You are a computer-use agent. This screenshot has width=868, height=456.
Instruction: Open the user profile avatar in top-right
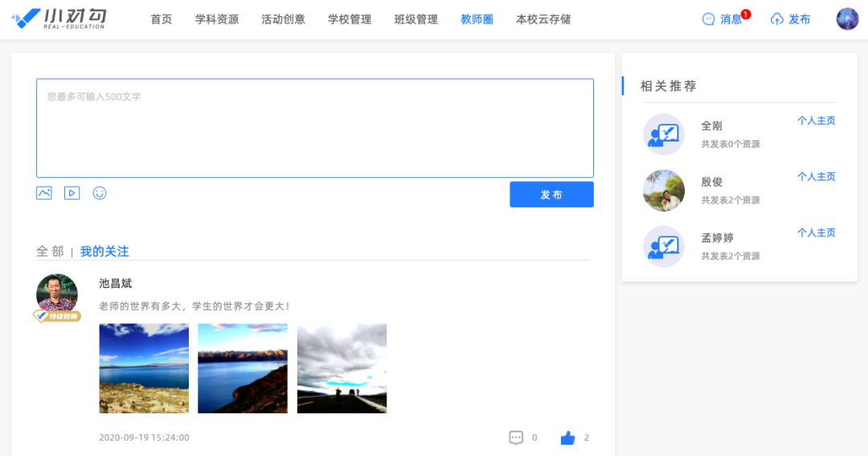click(x=847, y=19)
